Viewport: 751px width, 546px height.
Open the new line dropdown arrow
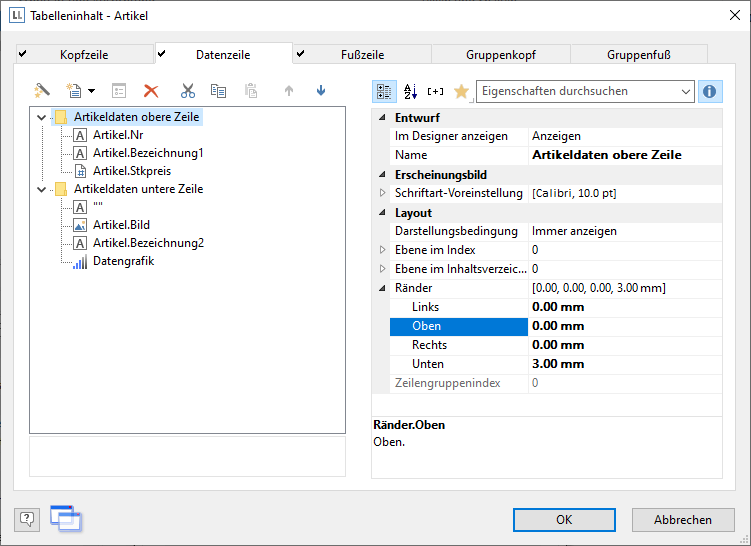(x=92, y=91)
